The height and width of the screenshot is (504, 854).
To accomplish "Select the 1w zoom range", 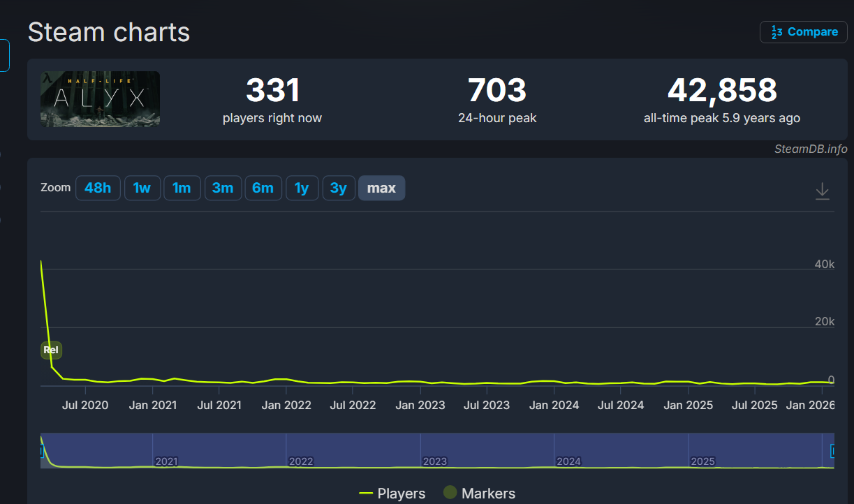I will (x=142, y=188).
